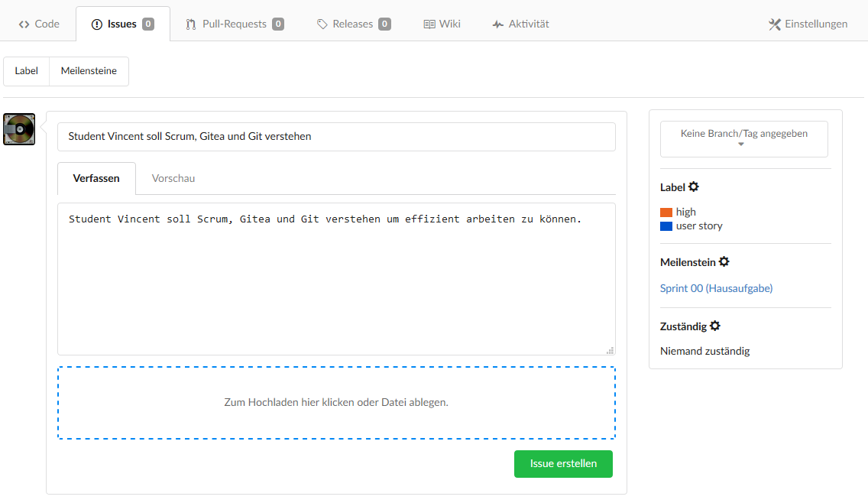Viewport: 868px width, 503px height.
Task: Click the issue title input field
Action: (x=336, y=137)
